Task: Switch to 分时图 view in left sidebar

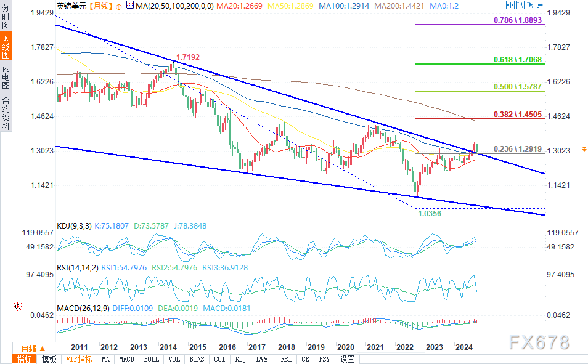Action: 6,16
